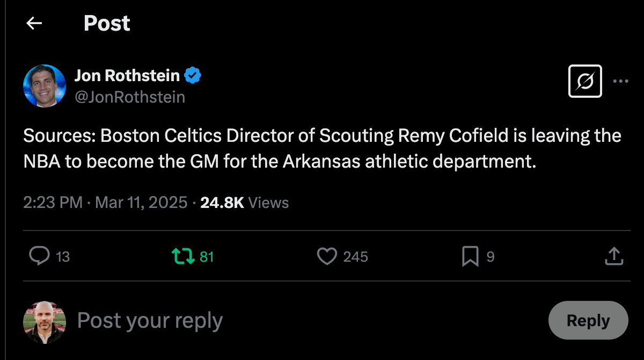Select the Post header title

[x=106, y=23]
